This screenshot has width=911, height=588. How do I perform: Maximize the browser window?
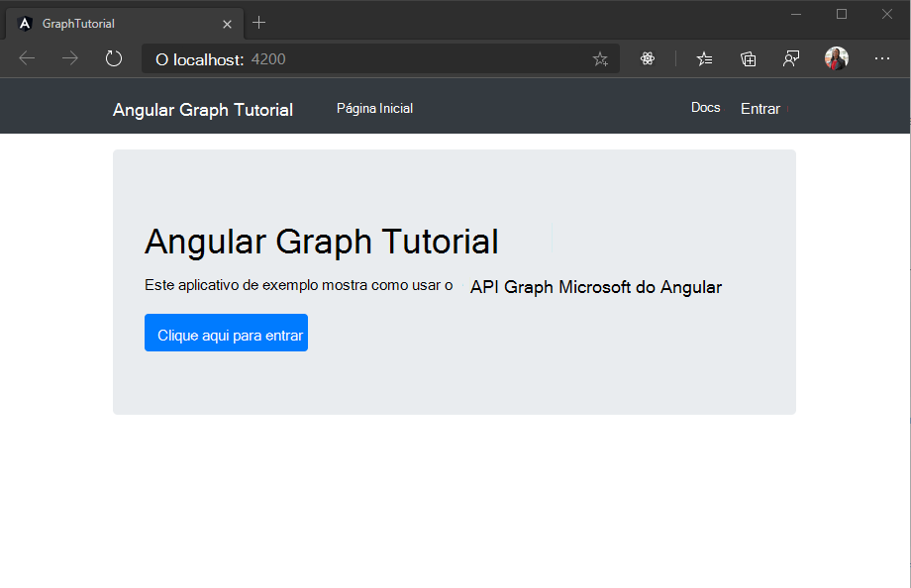point(842,15)
